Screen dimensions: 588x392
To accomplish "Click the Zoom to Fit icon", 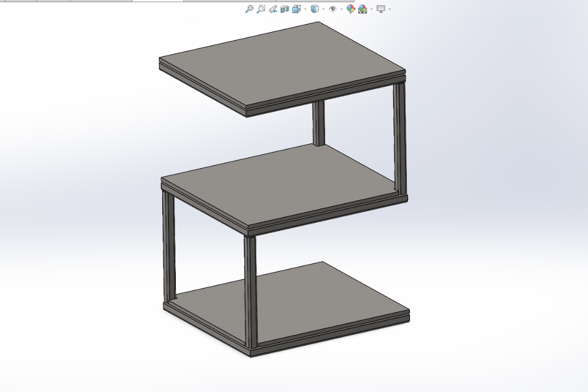I will click(x=249, y=9).
